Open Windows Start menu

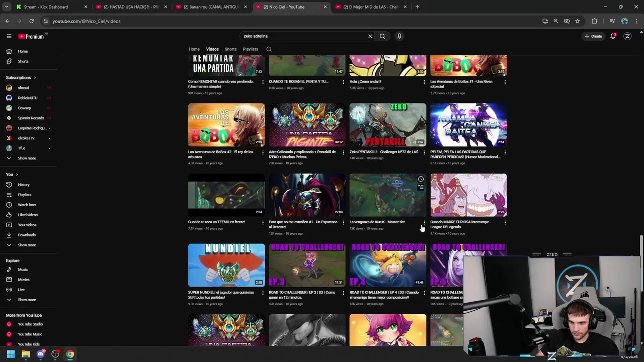[11, 354]
